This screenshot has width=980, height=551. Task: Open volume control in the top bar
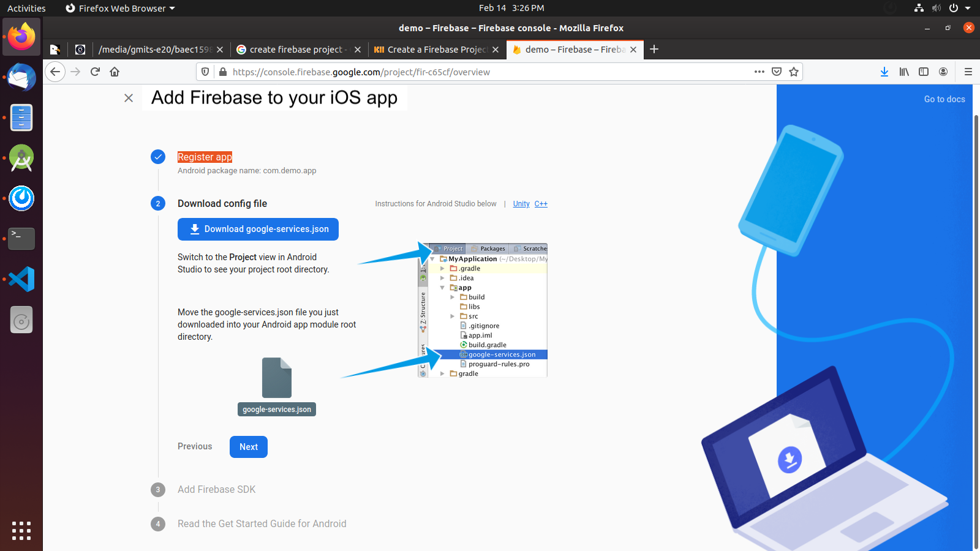936,8
